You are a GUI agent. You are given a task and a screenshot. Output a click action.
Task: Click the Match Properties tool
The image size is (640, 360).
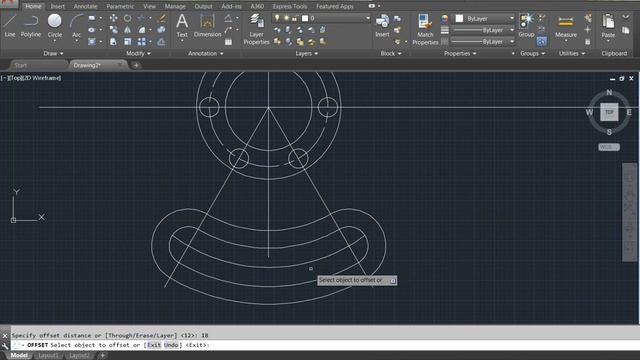pos(425,29)
